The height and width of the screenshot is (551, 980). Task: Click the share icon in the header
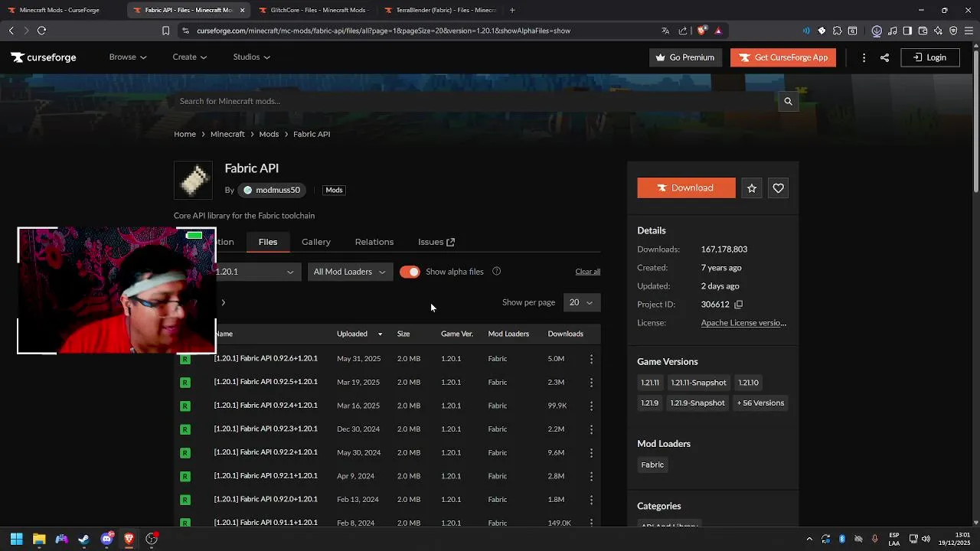coord(884,57)
